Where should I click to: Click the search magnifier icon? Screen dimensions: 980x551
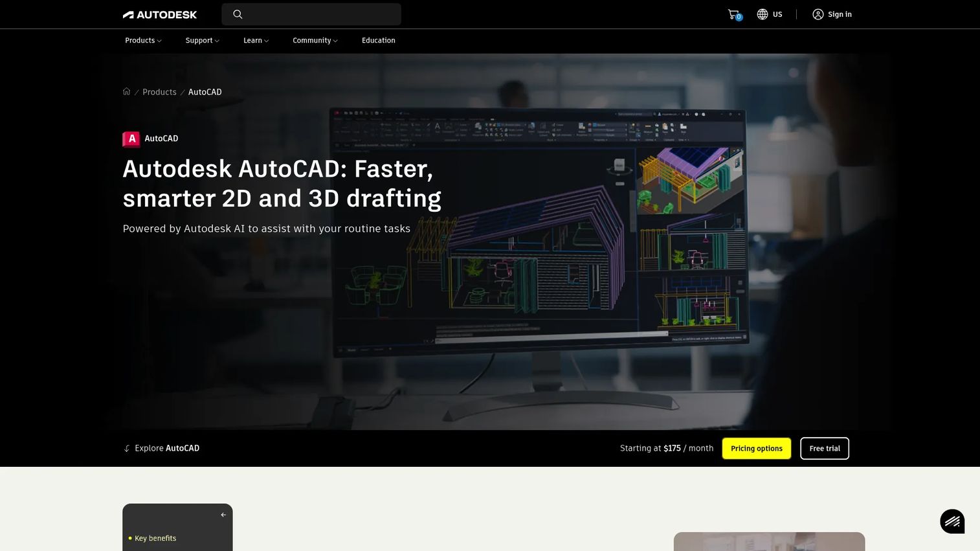pos(238,14)
